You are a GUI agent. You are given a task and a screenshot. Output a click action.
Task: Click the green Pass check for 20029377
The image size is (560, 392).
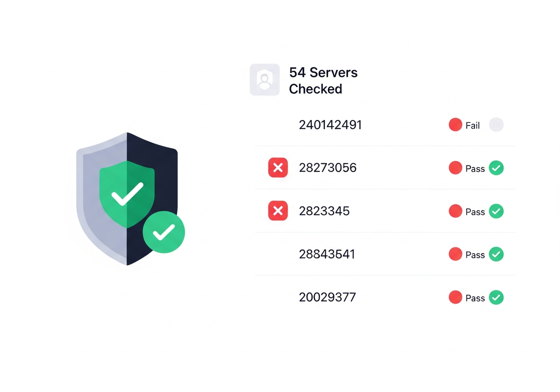tap(496, 297)
